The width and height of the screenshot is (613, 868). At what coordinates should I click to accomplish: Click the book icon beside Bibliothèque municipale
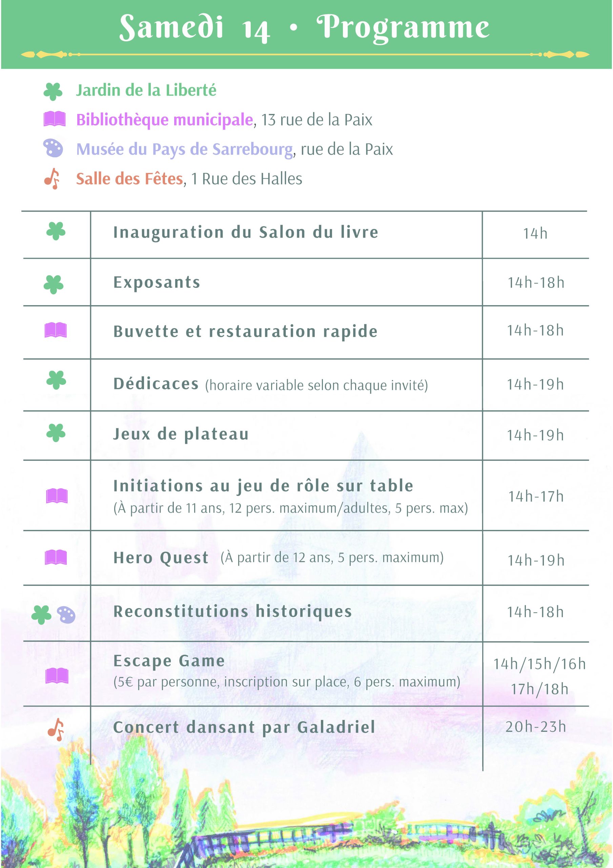point(55,119)
